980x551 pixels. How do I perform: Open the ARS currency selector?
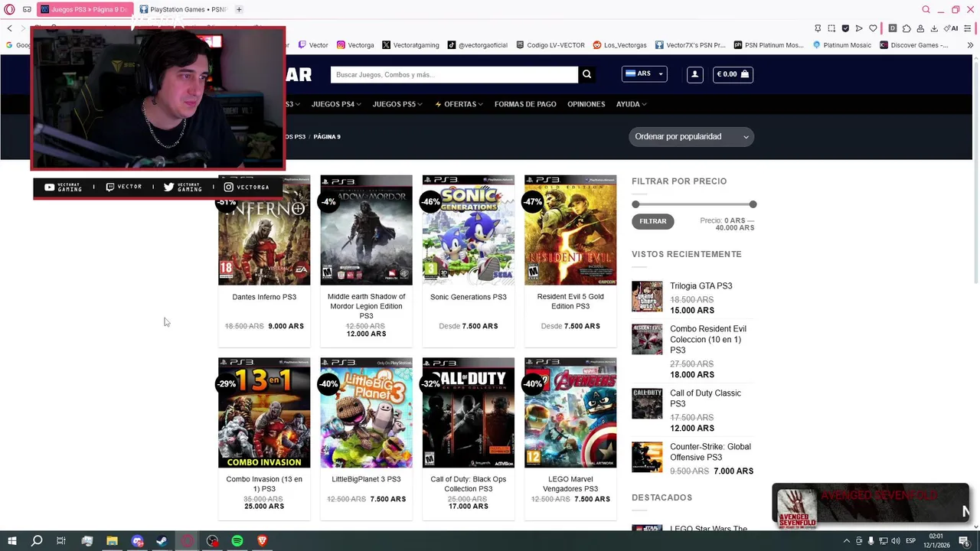[645, 74]
